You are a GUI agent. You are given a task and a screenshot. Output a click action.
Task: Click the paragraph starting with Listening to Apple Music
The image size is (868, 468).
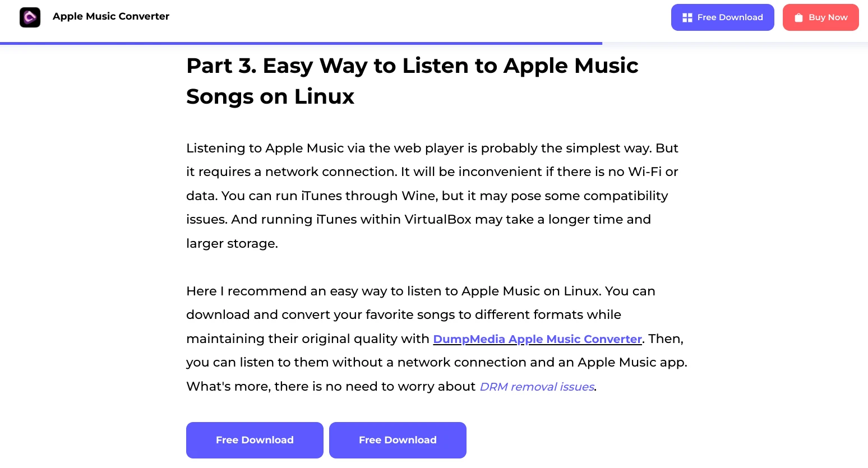(432, 196)
